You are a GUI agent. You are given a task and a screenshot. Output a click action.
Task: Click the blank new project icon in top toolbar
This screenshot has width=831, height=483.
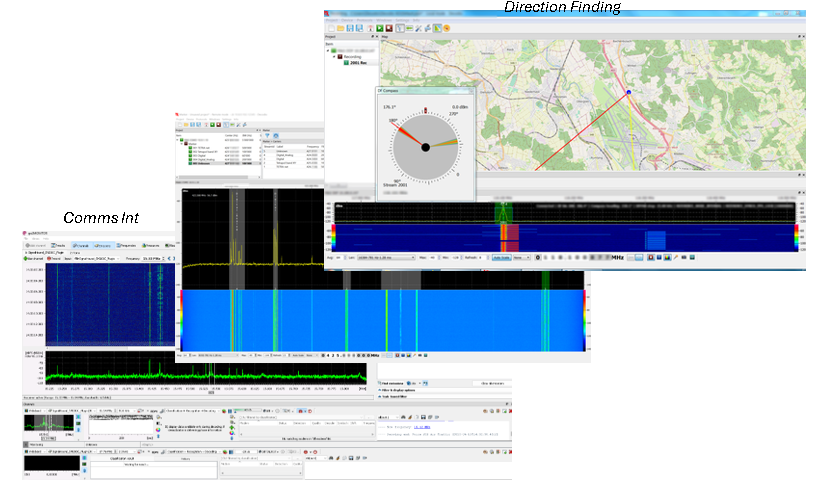(331, 28)
